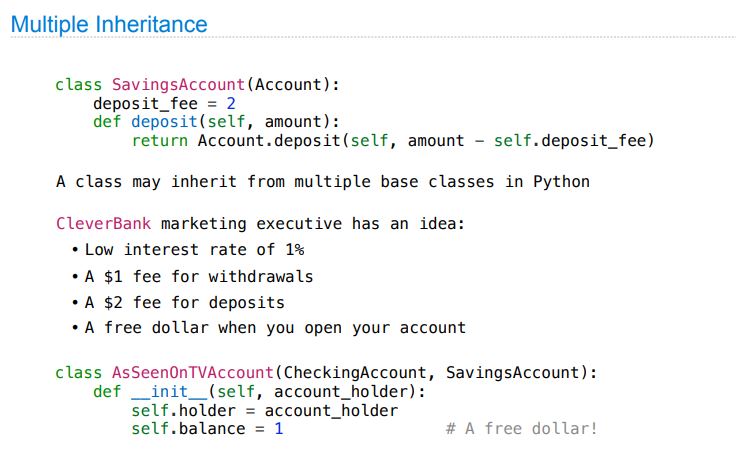The height and width of the screenshot is (459, 754).
Task: Click self.deposit_fee at the line end
Action: pyautogui.click(x=570, y=141)
